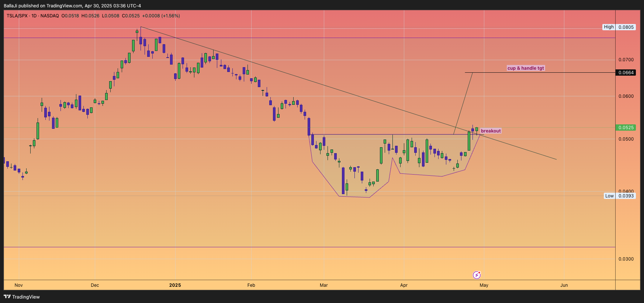Click the Mar time axis label
The height and width of the screenshot is (303, 644).
point(324,285)
